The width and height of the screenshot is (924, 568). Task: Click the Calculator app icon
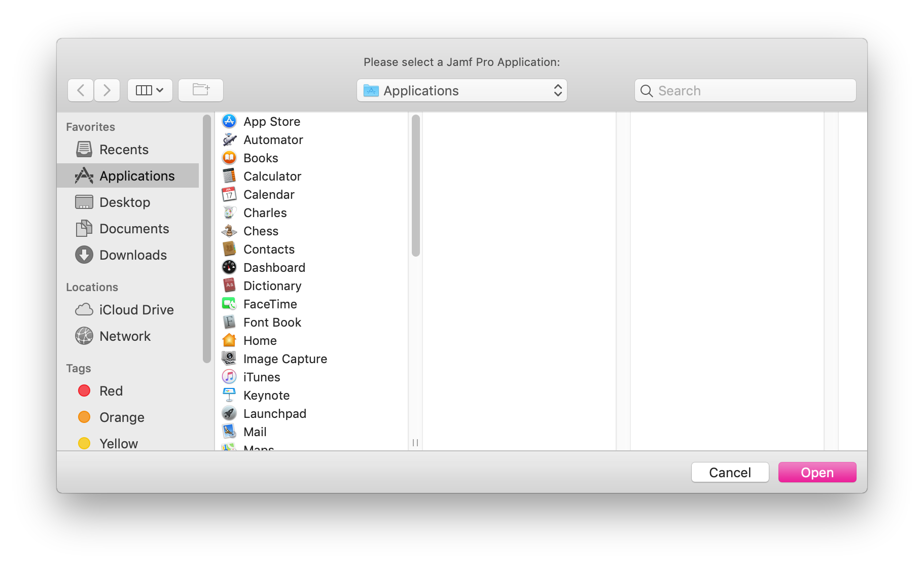[229, 176]
